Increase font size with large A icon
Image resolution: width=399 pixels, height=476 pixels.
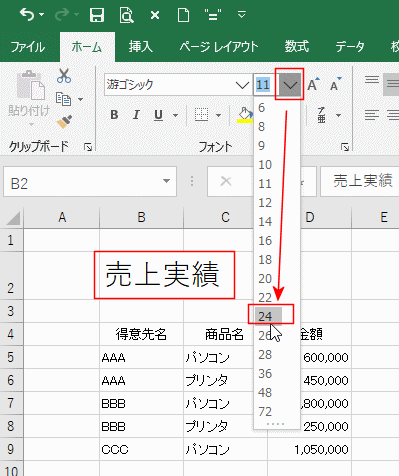tap(313, 85)
